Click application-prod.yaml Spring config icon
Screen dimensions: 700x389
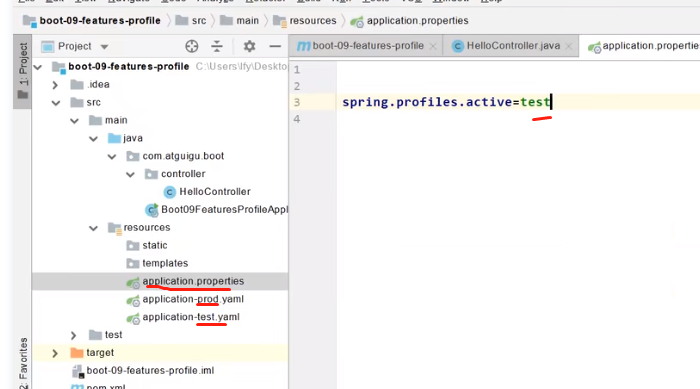[133, 301]
